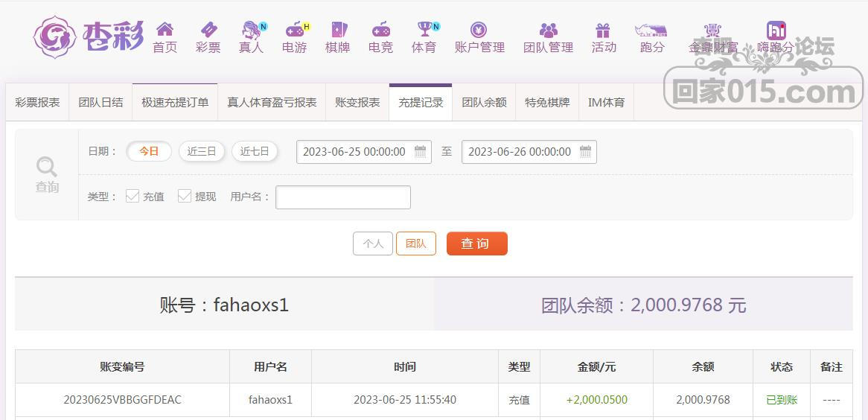Click the 时间 column header
This screenshot has height=420, width=868.
coord(405,367)
